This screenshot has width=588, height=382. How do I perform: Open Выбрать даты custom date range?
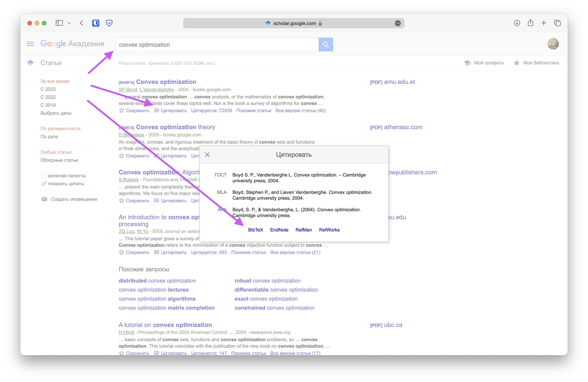pyautogui.click(x=56, y=113)
